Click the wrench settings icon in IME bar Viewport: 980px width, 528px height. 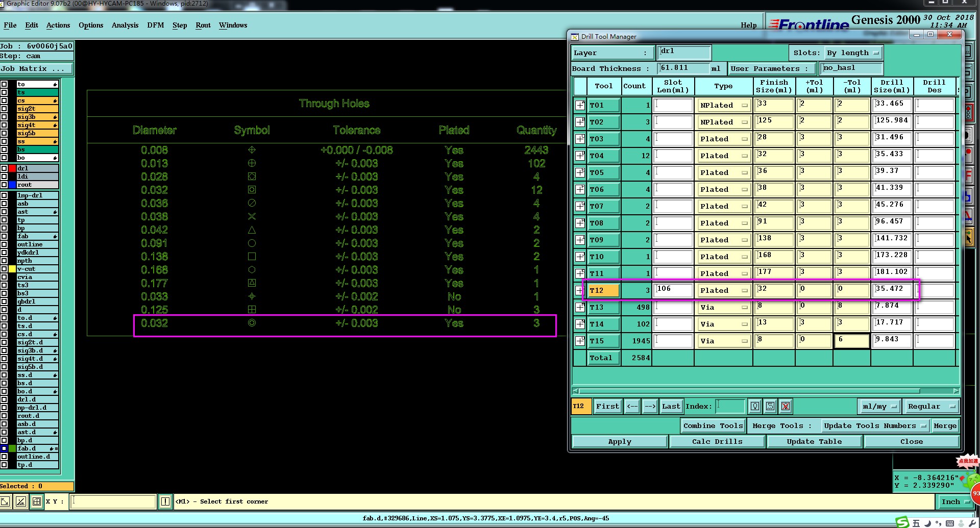972,523
